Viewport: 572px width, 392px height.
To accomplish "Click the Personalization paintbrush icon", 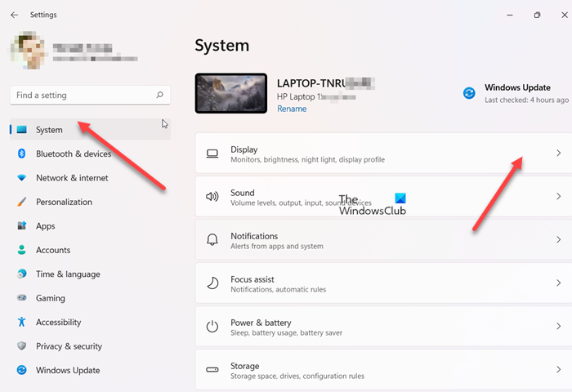I will pyautogui.click(x=22, y=202).
